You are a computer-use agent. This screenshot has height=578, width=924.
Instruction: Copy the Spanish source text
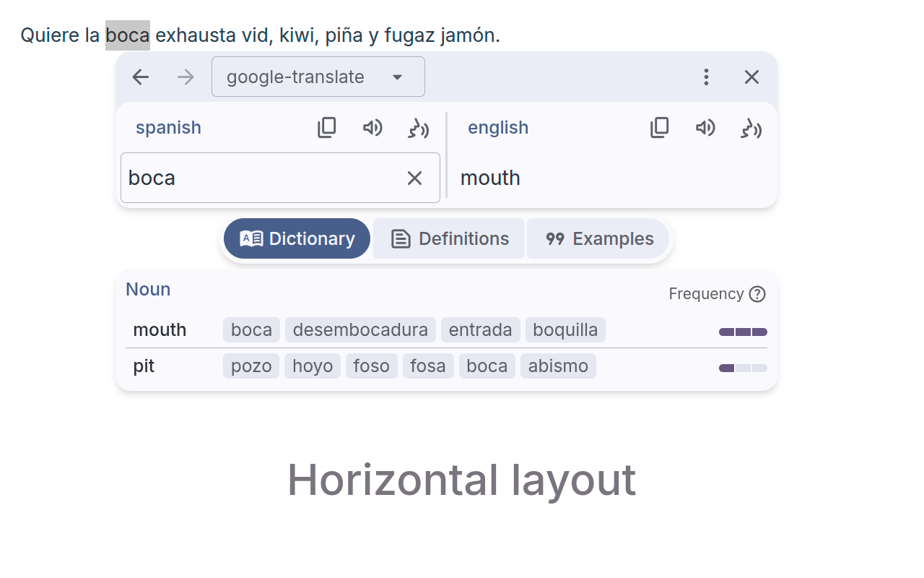coord(327,128)
